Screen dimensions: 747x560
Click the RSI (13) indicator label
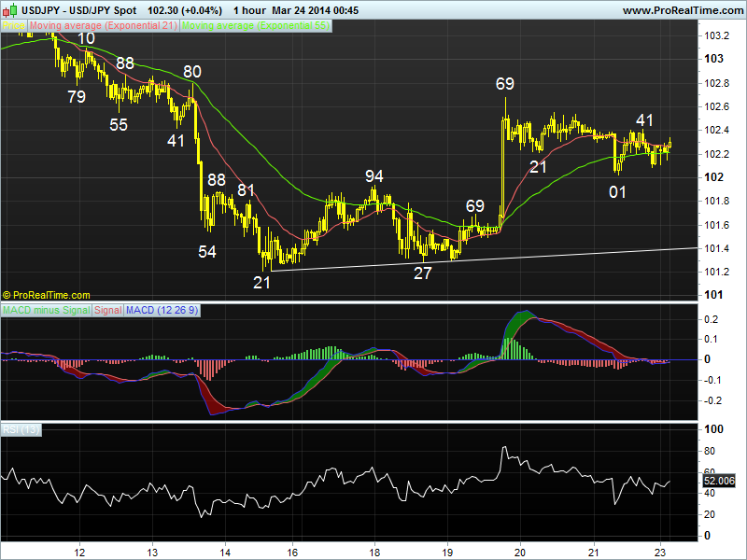pos(21,430)
